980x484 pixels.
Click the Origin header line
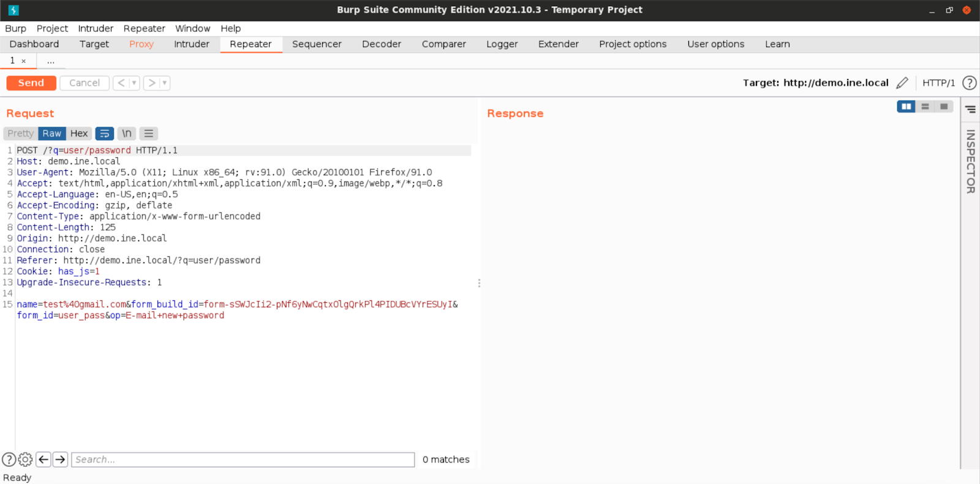click(92, 239)
